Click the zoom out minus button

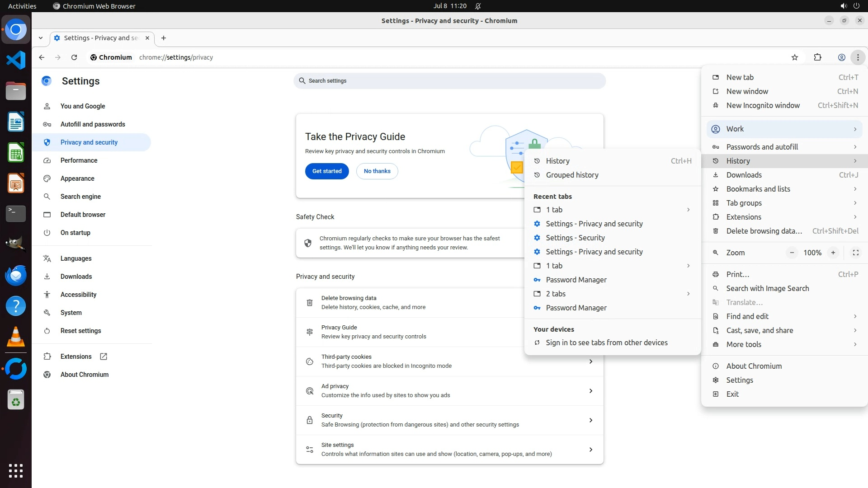792,253
